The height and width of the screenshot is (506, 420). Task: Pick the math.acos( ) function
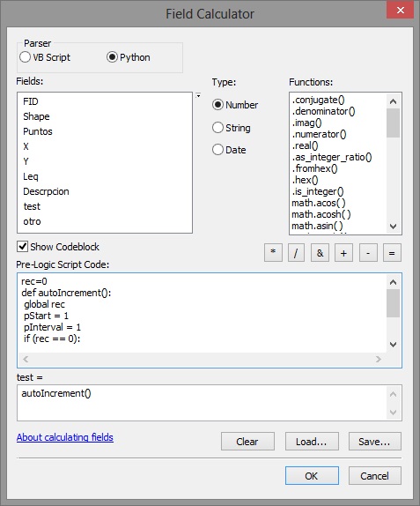coord(319,203)
